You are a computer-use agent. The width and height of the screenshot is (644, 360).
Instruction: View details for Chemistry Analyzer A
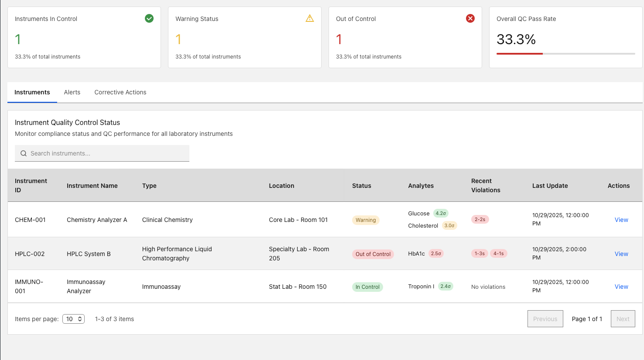coord(621,220)
